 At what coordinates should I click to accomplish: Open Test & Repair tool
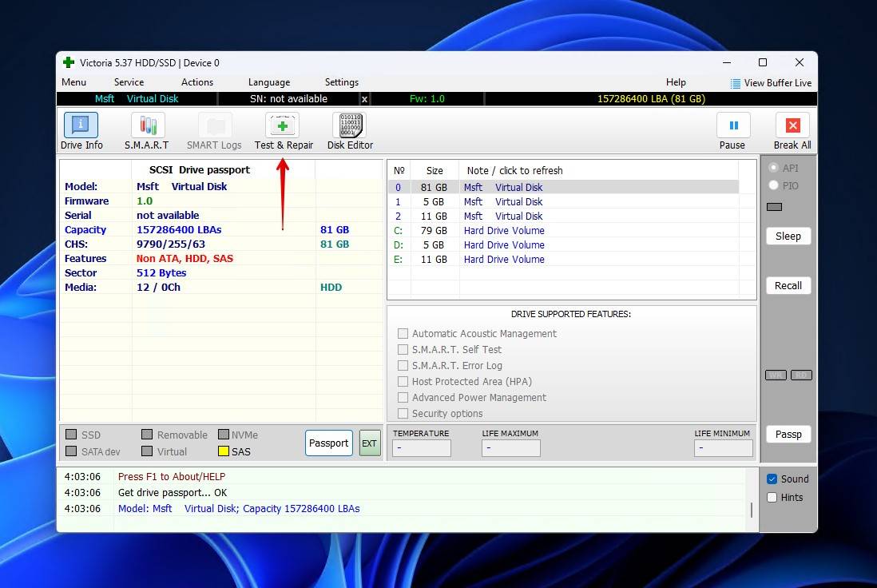pos(283,131)
